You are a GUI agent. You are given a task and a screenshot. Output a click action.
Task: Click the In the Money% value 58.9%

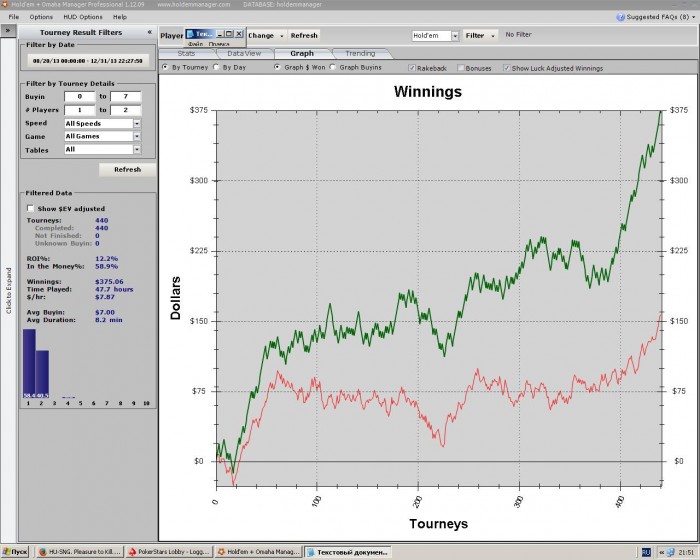(106, 266)
